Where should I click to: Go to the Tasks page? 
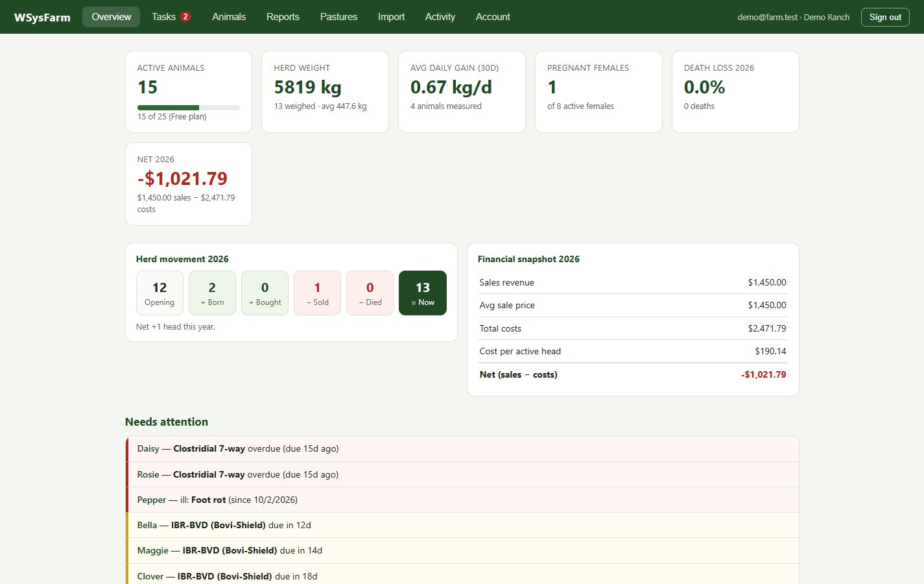coord(171,17)
